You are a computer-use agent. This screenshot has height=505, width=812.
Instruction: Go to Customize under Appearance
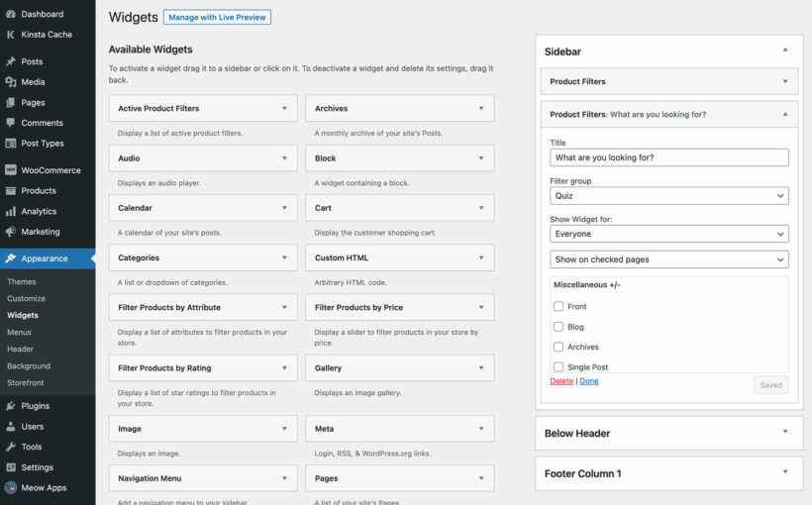click(26, 298)
